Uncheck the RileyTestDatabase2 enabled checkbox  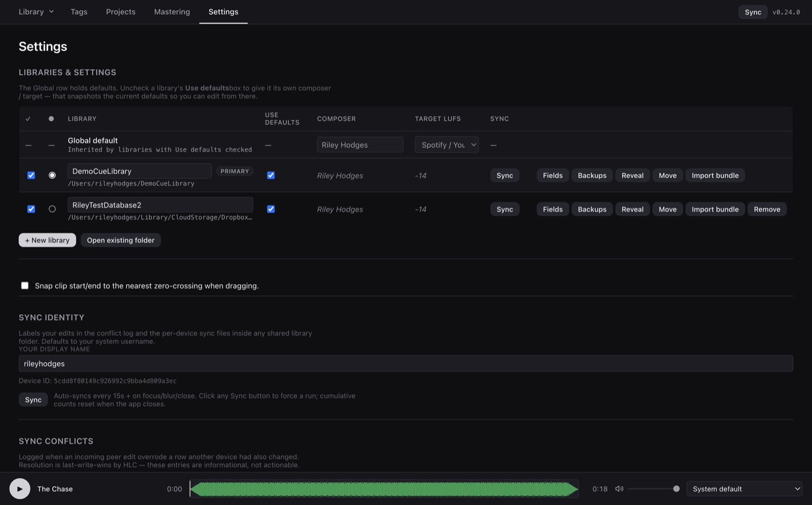coord(31,209)
